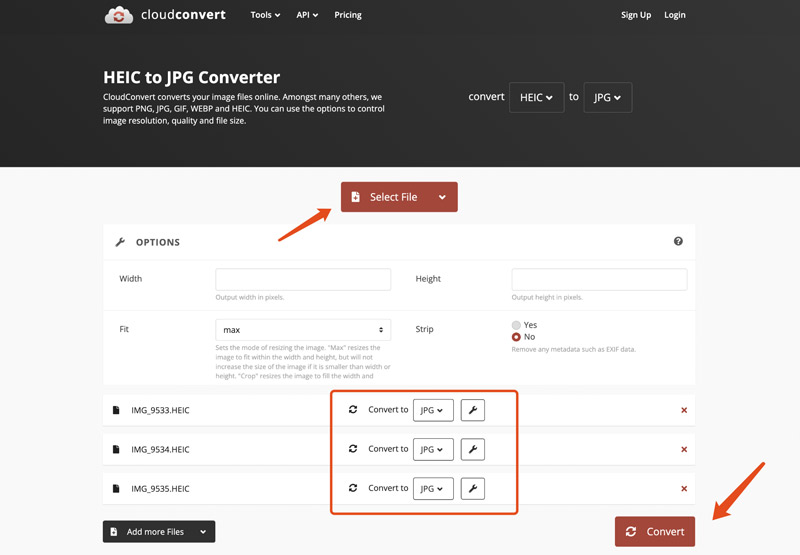Click the cloudconvert brand name
This screenshot has height=555, width=800.
coord(183,15)
